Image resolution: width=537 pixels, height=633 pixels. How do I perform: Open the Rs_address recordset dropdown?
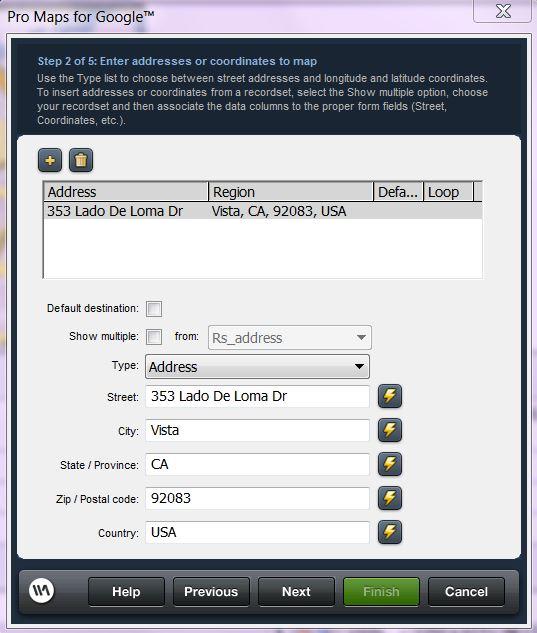(289, 337)
